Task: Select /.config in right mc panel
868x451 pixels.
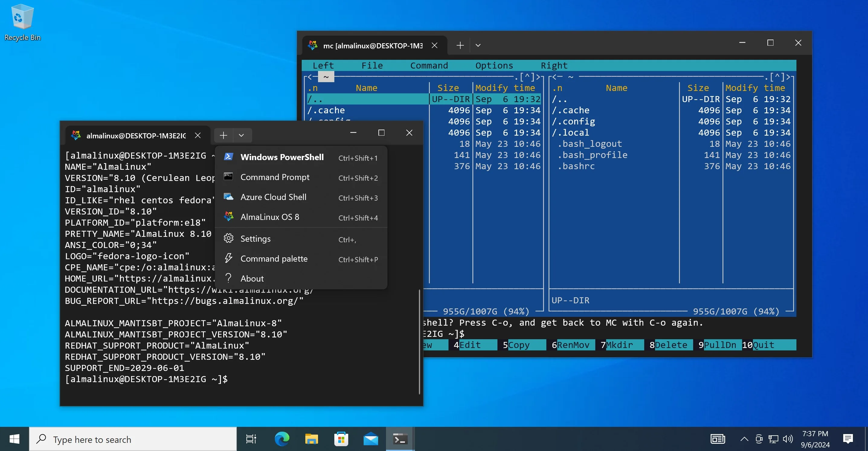Action: point(671,121)
